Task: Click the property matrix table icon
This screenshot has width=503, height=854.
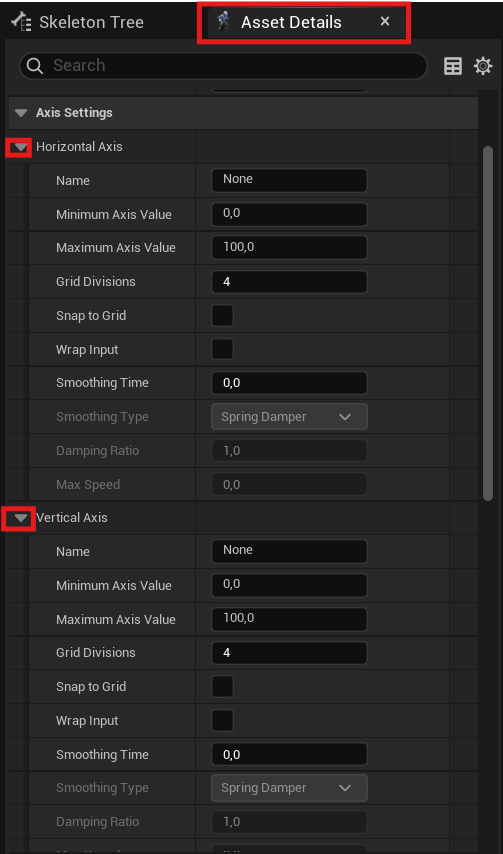Action: [x=453, y=66]
